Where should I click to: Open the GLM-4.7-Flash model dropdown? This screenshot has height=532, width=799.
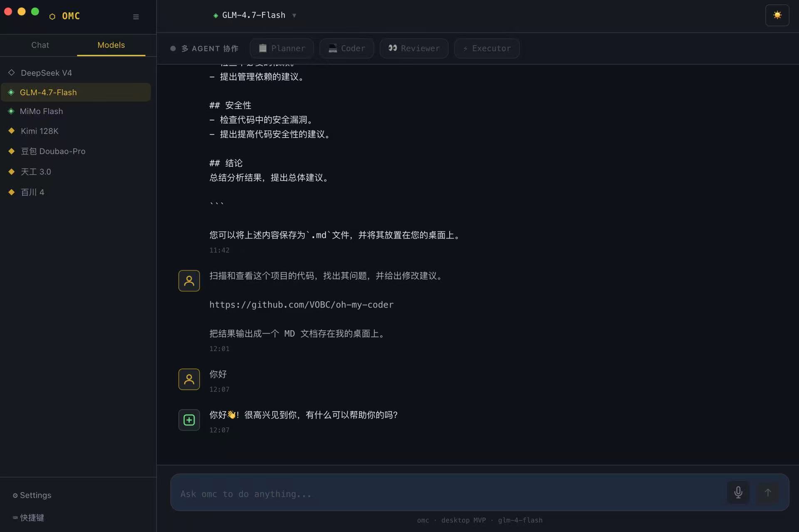[255, 15]
